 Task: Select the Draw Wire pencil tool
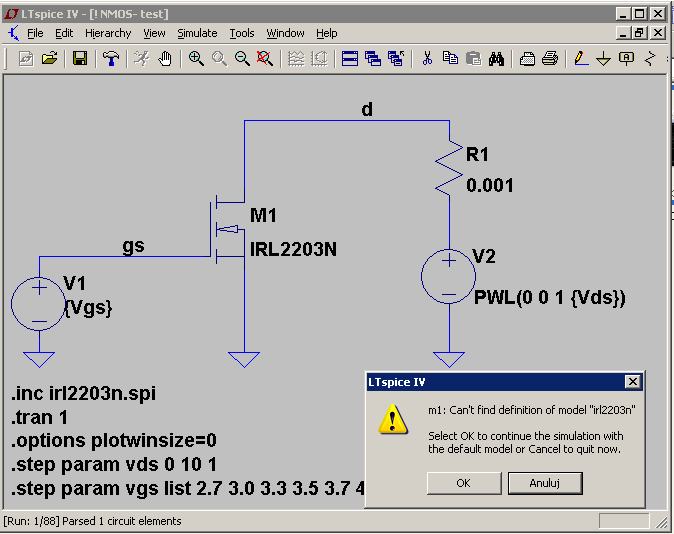tap(581, 58)
